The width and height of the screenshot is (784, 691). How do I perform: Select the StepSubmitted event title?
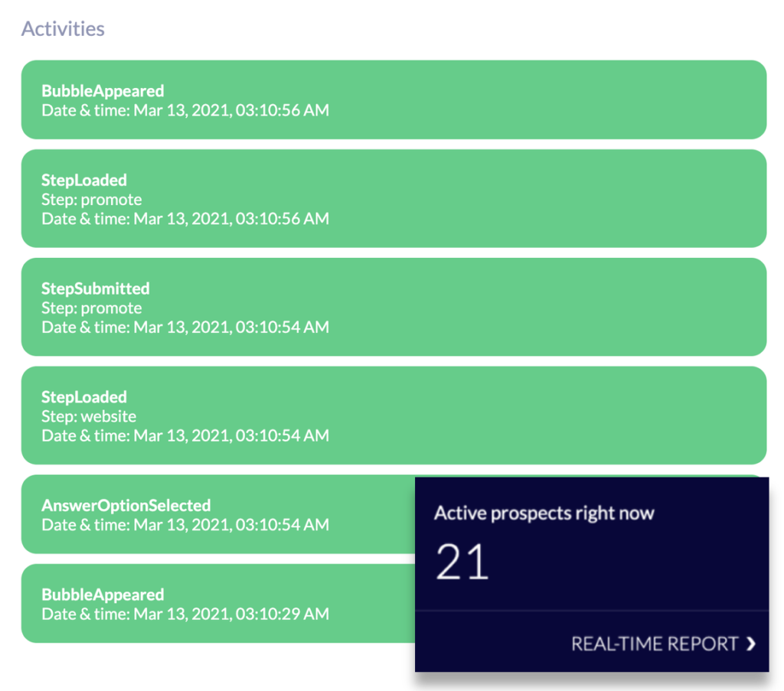pyautogui.click(x=96, y=289)
